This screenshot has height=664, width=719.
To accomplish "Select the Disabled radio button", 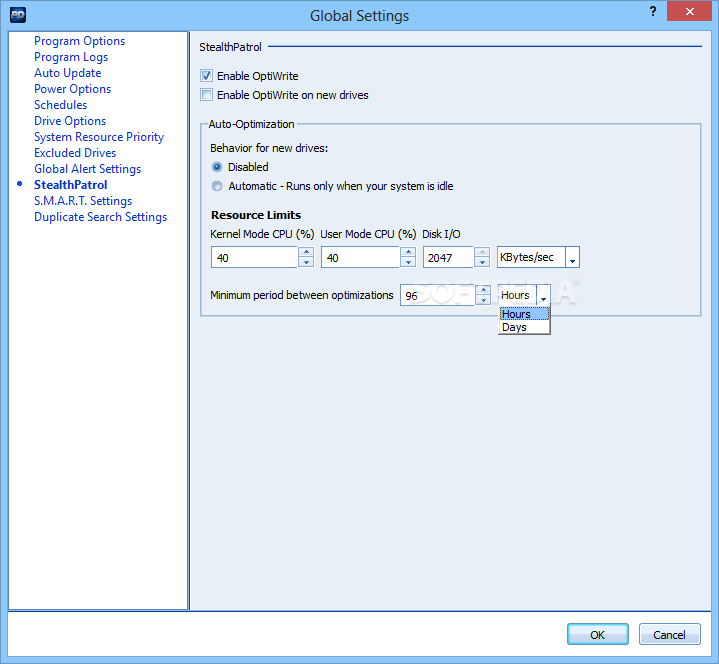I will 217,167.
